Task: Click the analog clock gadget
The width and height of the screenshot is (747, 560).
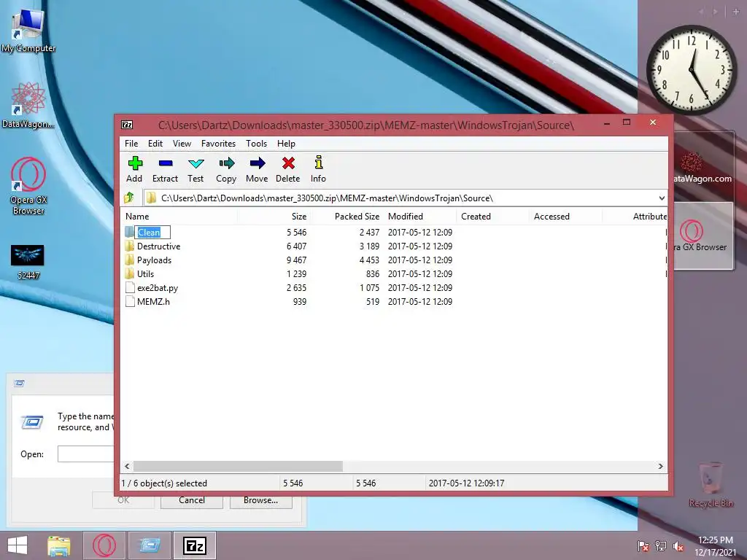Action: (x=692, y=70)
